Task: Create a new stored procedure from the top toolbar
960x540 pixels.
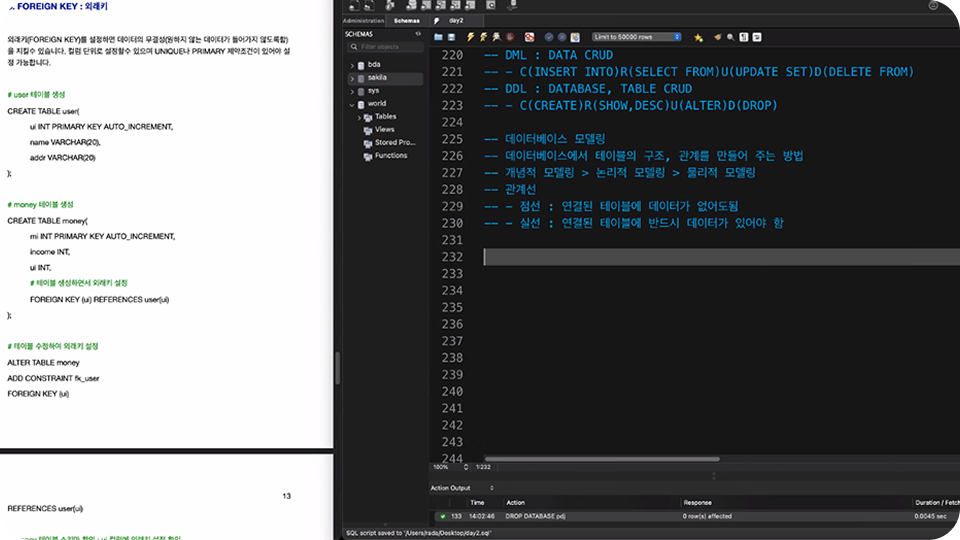Action: pyautogui.click(x=456, y=6)
